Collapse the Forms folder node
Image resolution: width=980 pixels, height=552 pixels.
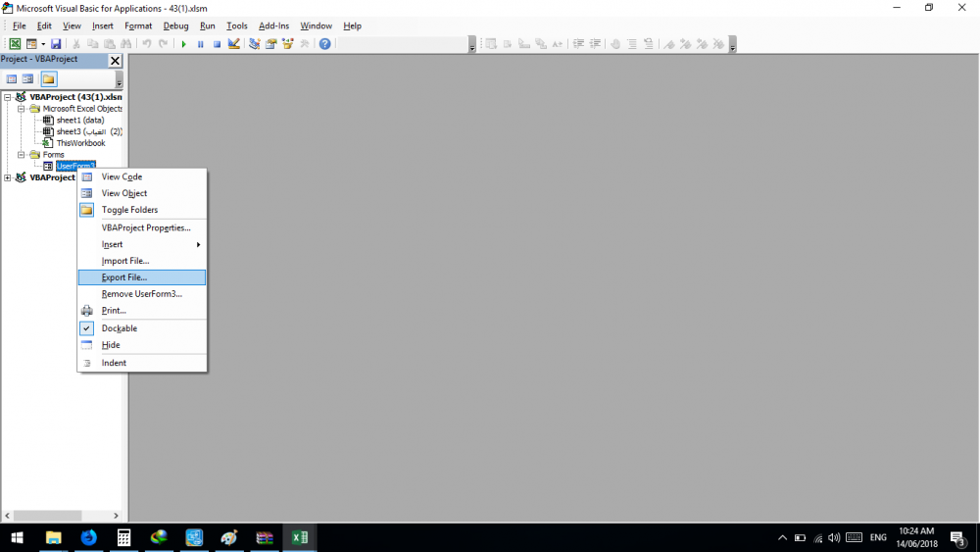(x=21, y=154)
